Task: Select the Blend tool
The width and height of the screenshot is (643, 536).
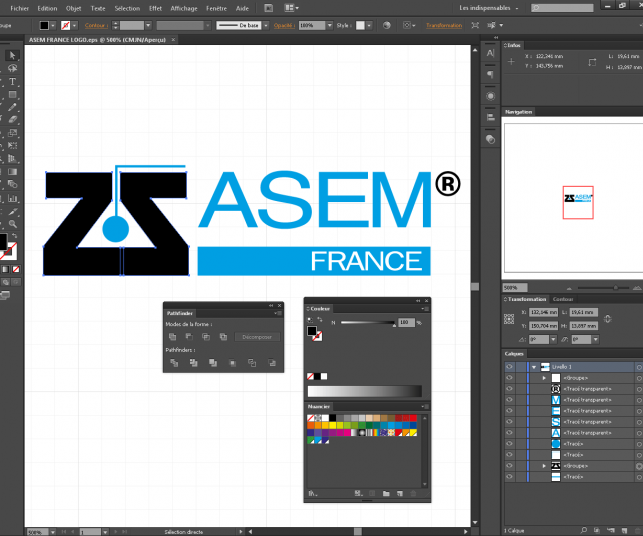Action: (x=12, y=185)
